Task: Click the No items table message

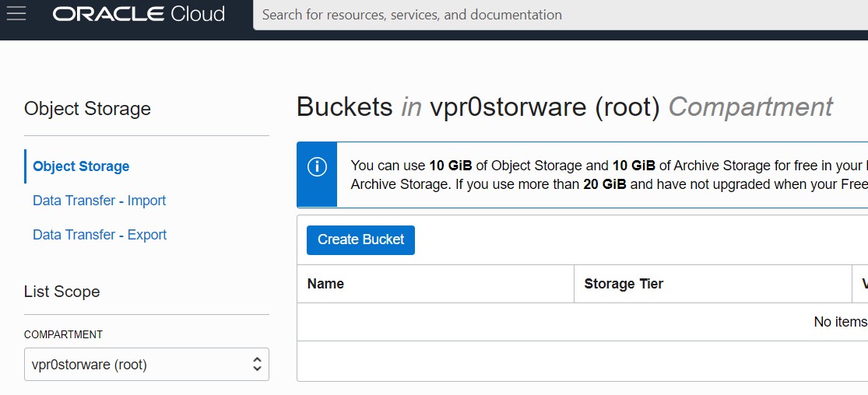Action: (x=839, y=322)
